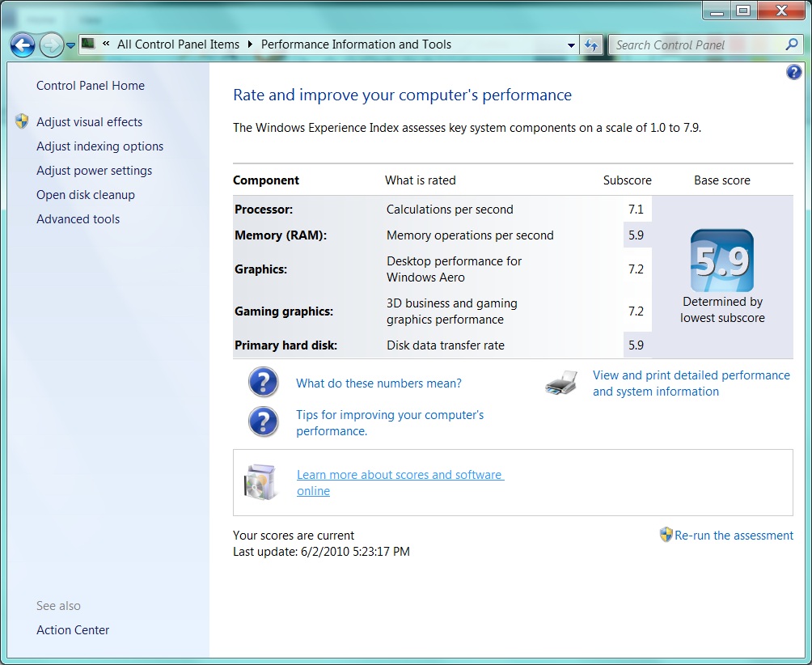This screenshot has width=812, height=665.
Task: Open Tips for improving your computer's performance
Action: tap(390, 422)
